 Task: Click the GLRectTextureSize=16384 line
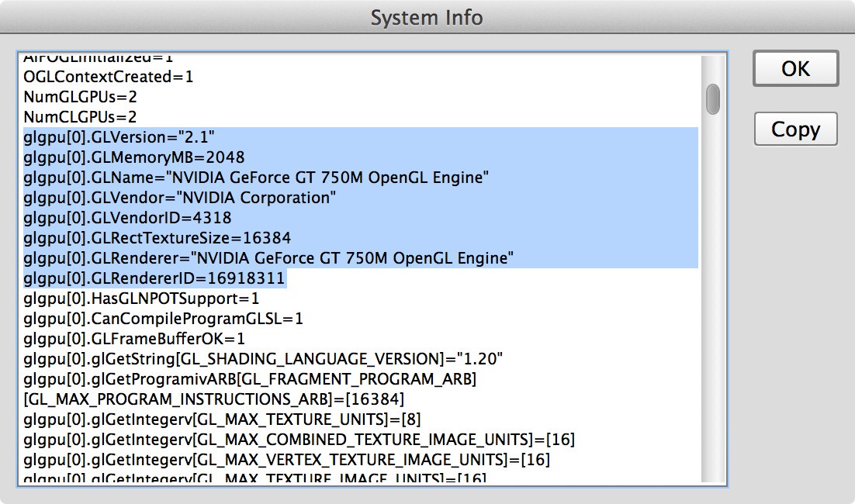tap(157, 238)
